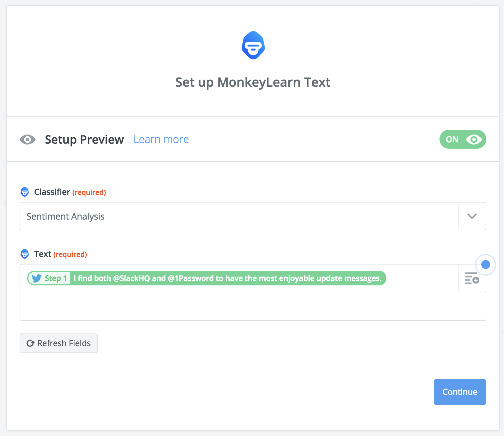Click the circular arrow icon in Refresh Fields
Screen dimensions: 504x436
point(30,343)
